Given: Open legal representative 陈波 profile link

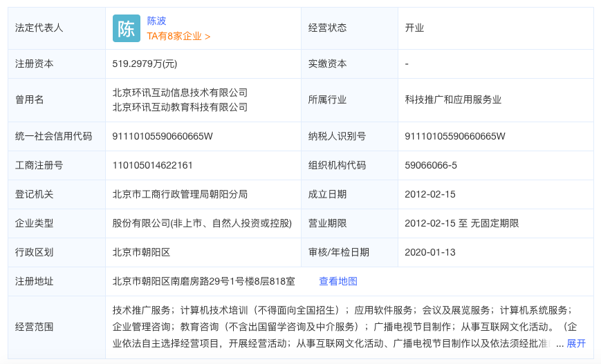Looking at the screenshot, I should click(156, 21).
